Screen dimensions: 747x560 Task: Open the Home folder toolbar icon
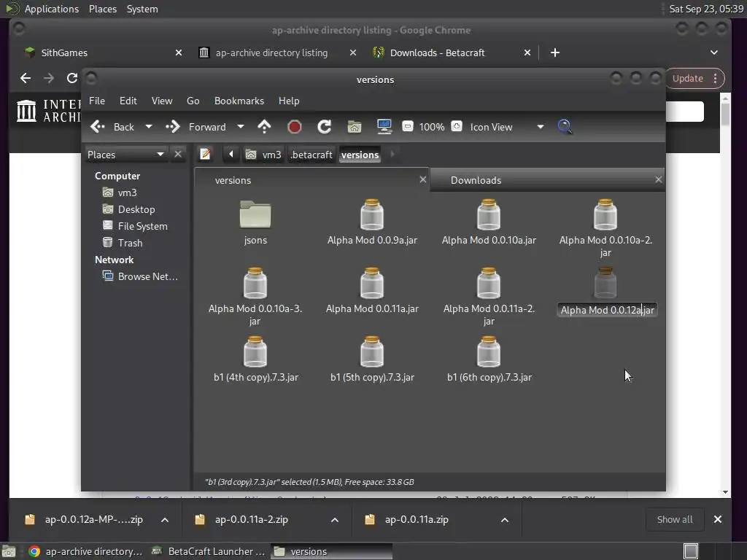pos(355,127)
